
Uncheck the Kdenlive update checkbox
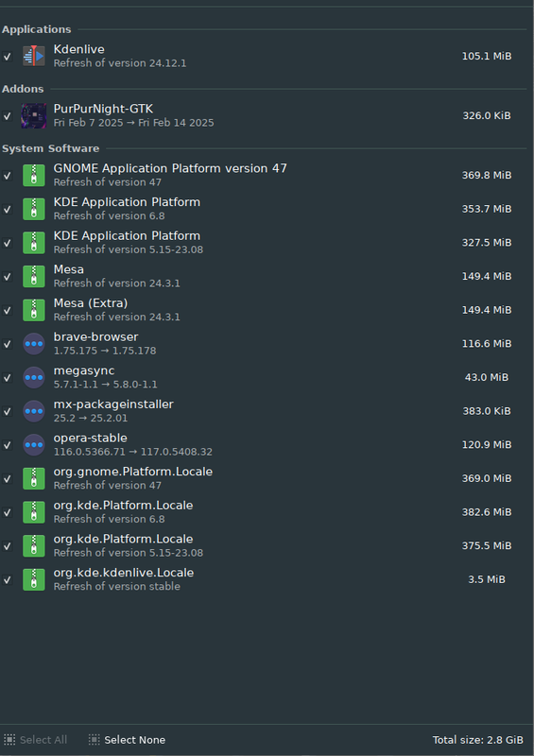point(8,57)
